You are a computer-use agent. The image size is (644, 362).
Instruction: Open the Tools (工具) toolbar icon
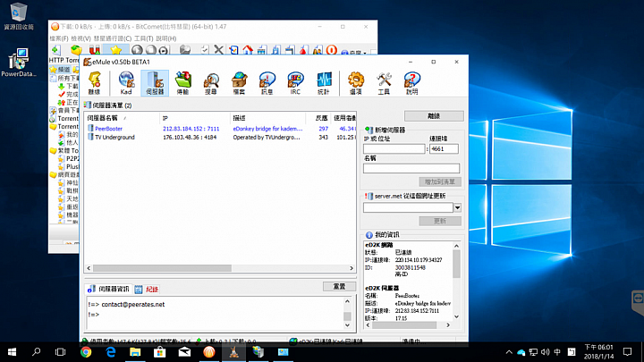384,83
